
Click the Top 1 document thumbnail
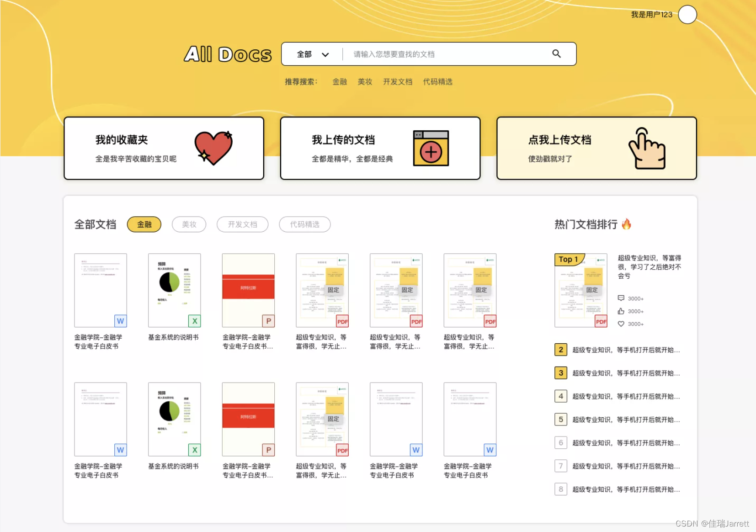(580, 290)
